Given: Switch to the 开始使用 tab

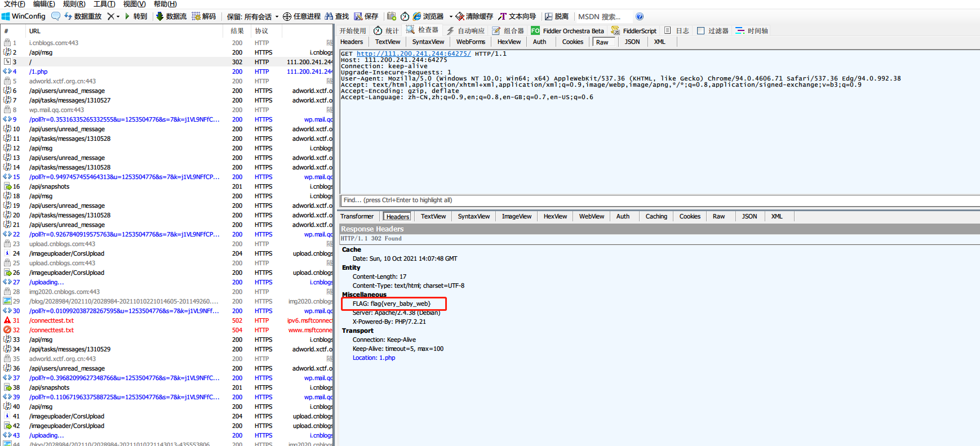Looking at the screenshot, I should point(353,30).
